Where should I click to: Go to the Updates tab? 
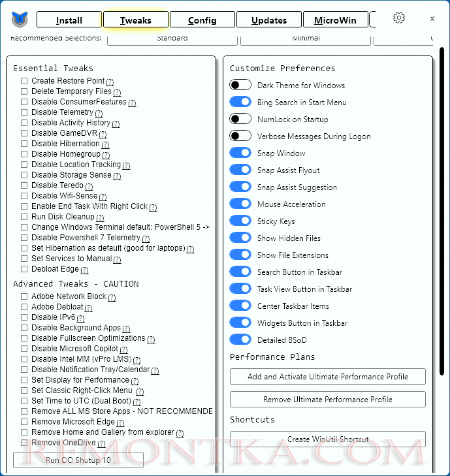pyautogui.click(x=269, y=20)
